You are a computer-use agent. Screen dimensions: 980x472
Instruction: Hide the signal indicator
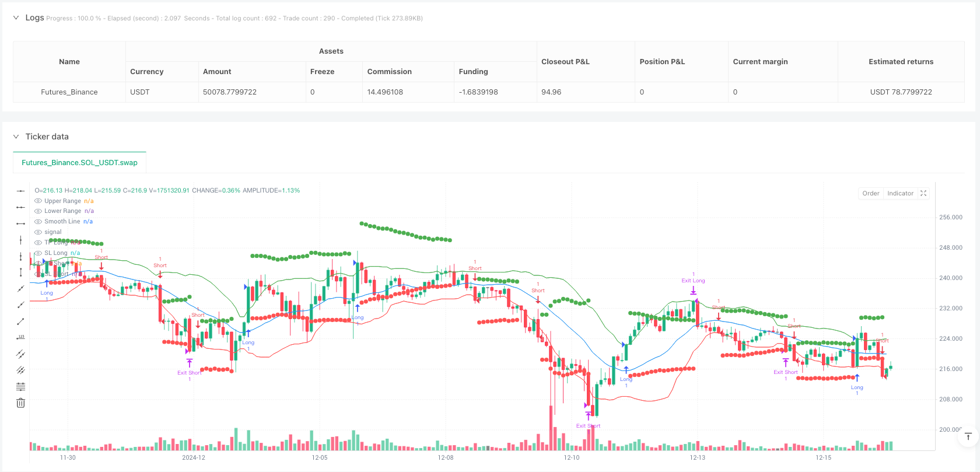click(x=38, y=232)
